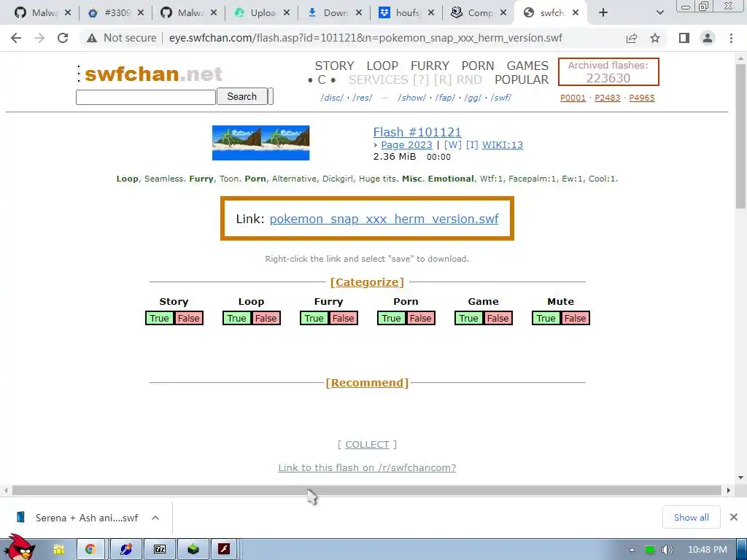Open the LOOP section
Image resolution: width=747 pixels, height=560 pixels.
[x=382, y=66]
